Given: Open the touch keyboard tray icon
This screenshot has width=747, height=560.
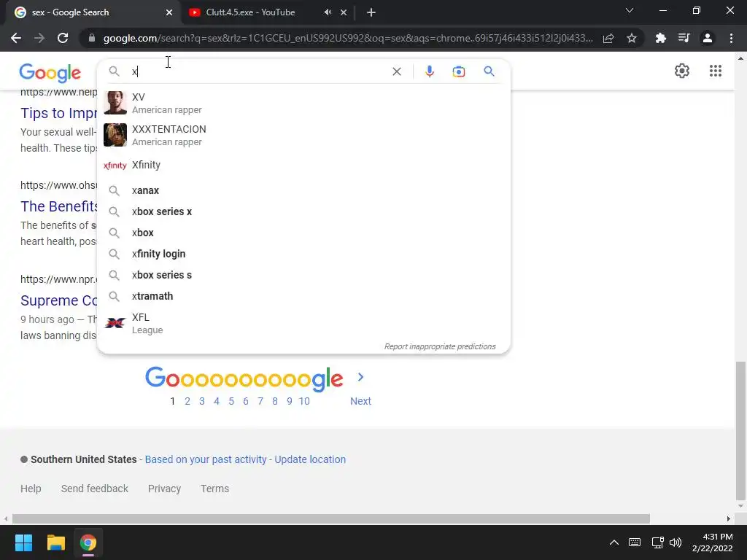Looking at the screenshot, I should (635, 542).
